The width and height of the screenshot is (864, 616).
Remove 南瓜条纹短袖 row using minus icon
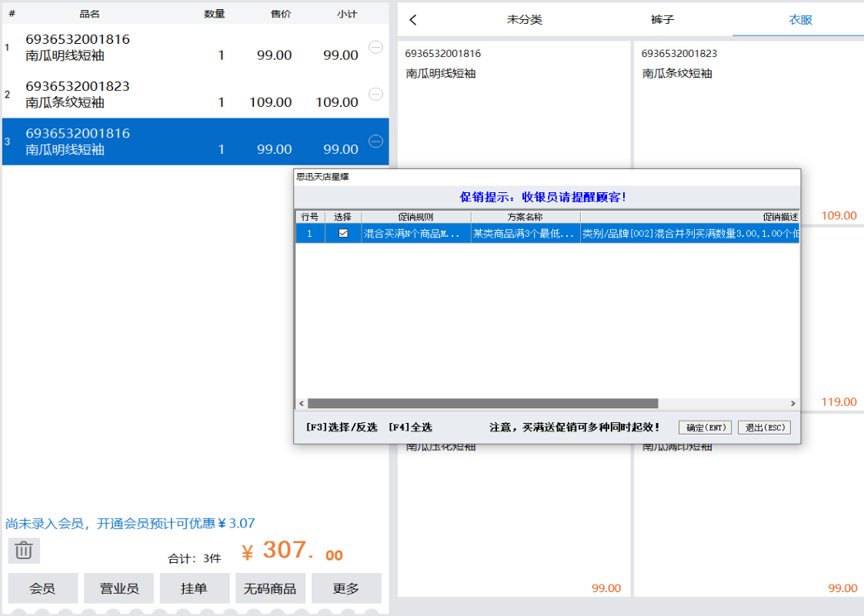pyautogui.click(x=375, y=95)
